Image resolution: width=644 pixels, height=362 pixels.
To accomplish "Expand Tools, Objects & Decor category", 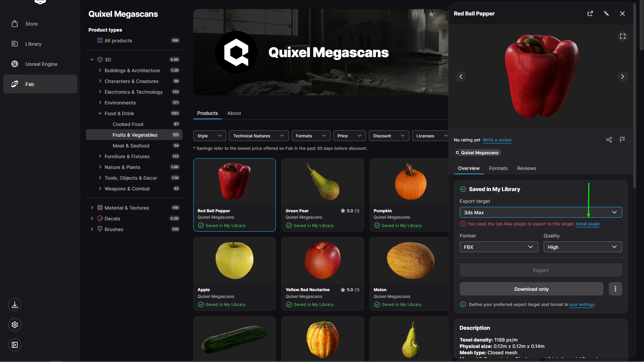I will [x=100, y=178].
